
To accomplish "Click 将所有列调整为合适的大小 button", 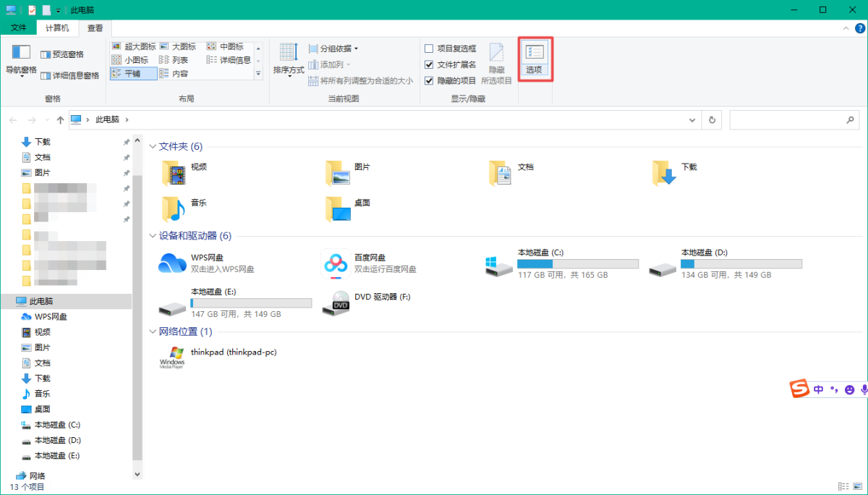I will pyautogui.click(x=361, y=81).
